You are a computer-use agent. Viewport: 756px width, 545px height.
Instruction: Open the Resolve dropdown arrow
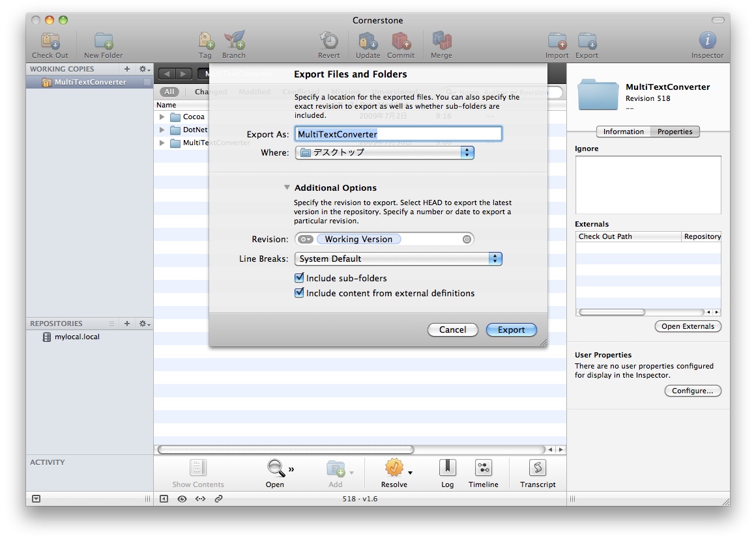(410, 473)
